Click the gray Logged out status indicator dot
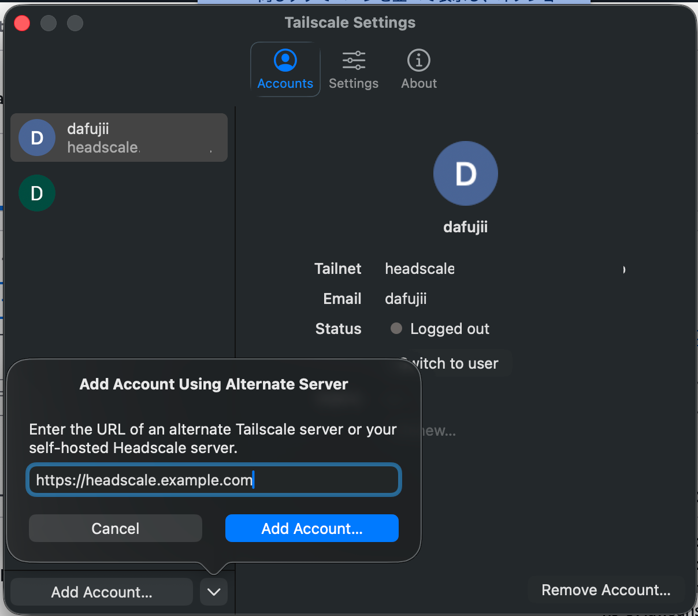Viewport: 698px width, 616px height. 396,328
